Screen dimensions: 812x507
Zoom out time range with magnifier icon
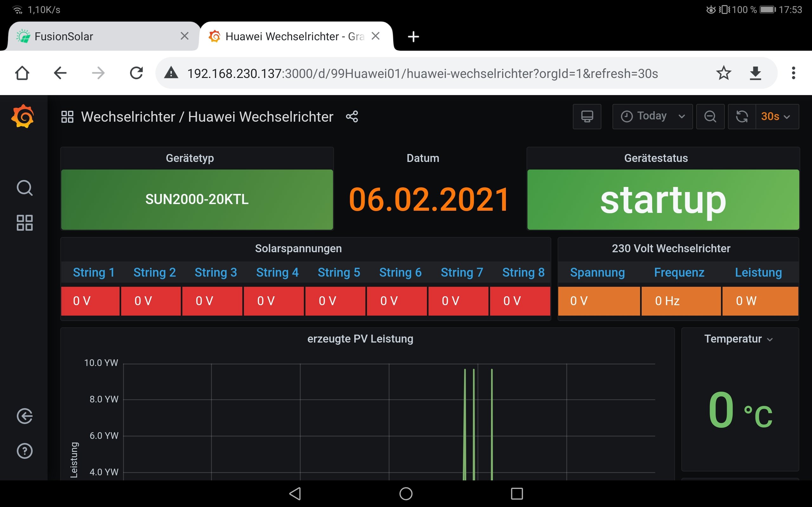710,116
